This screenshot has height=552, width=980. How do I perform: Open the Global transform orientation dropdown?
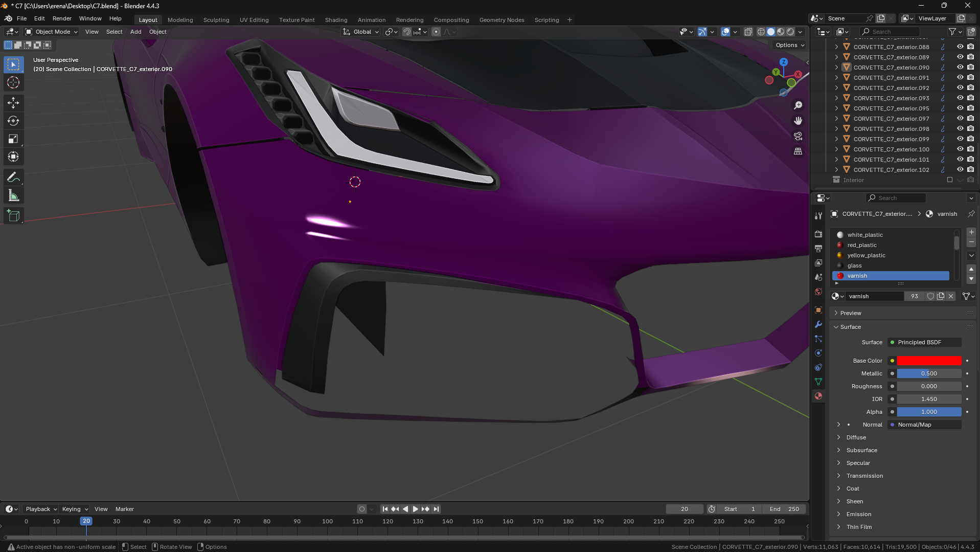click(361, 32)
